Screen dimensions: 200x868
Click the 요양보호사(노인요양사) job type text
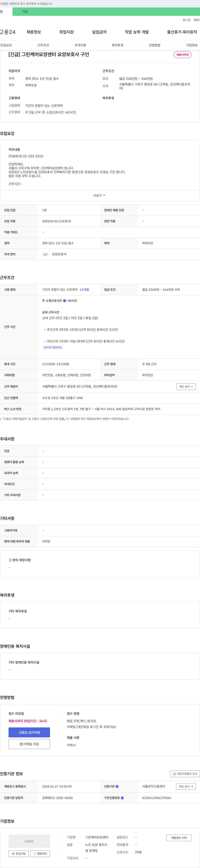[x=56, y=221]
